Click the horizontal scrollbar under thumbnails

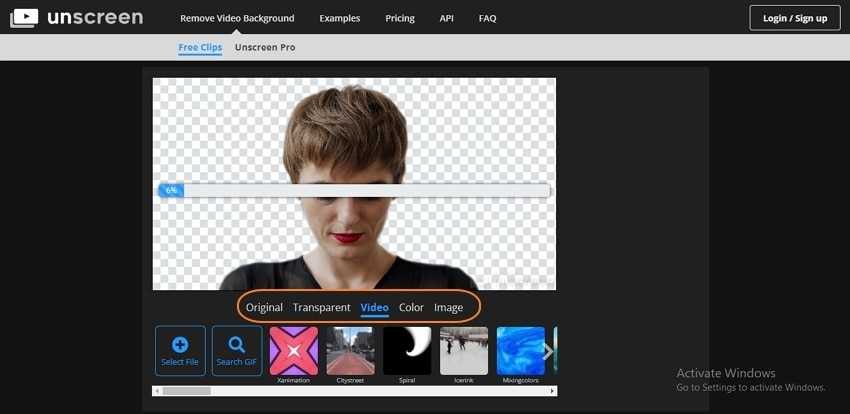[186, 391]
